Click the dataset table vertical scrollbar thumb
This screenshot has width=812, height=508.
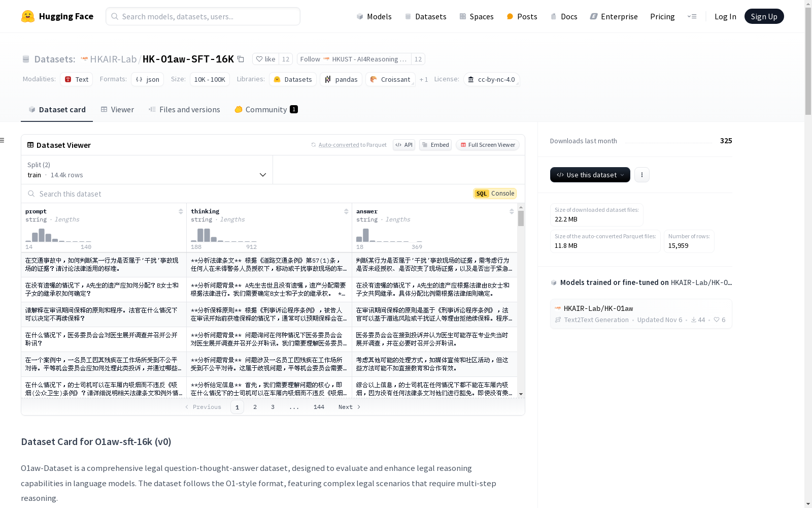click(x=521, y=218)
